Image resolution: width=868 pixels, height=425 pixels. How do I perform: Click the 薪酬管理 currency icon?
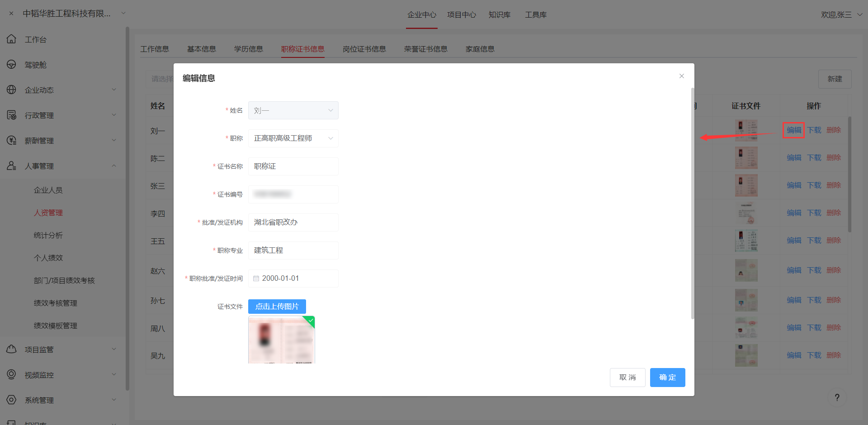[12, 141]
